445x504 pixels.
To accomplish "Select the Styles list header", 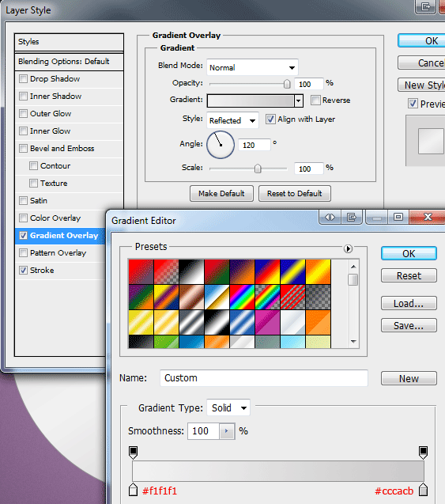I will click(x=69, y=42).
